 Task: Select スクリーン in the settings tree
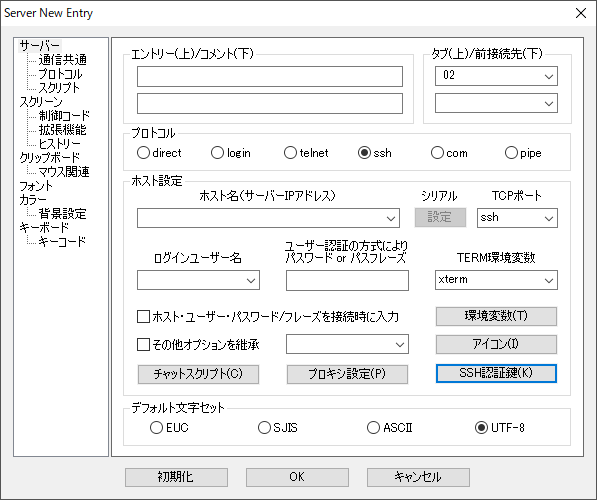41,102
